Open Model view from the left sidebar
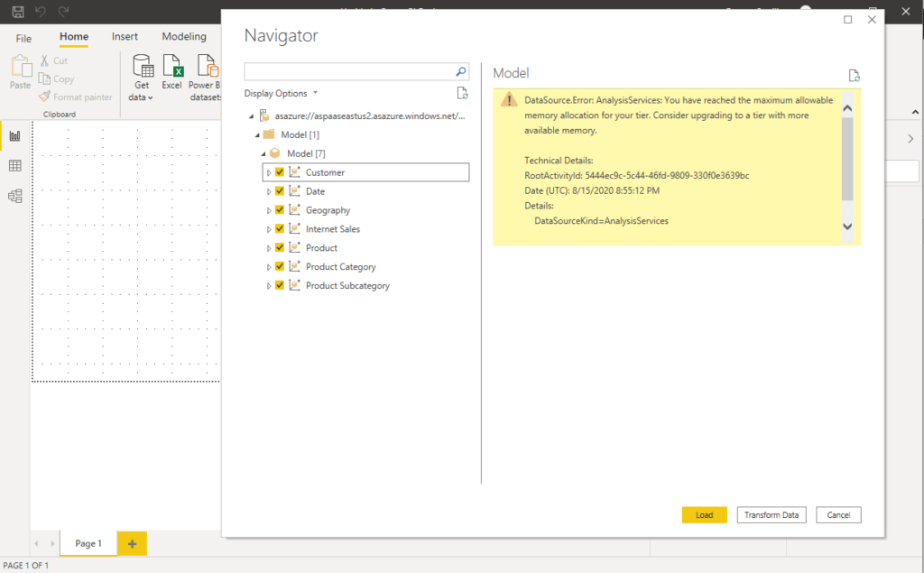Screen dimensions: 924x573 (14, 195)
